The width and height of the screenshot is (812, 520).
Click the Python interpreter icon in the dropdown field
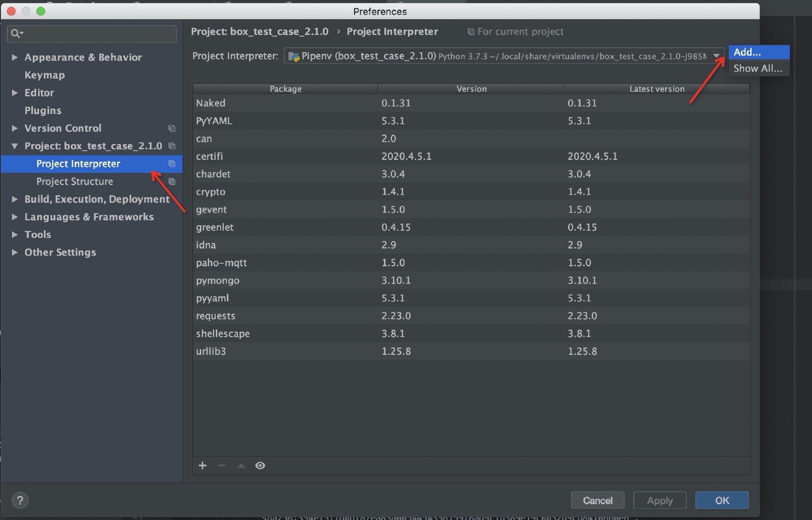click(x=293, y=56)
